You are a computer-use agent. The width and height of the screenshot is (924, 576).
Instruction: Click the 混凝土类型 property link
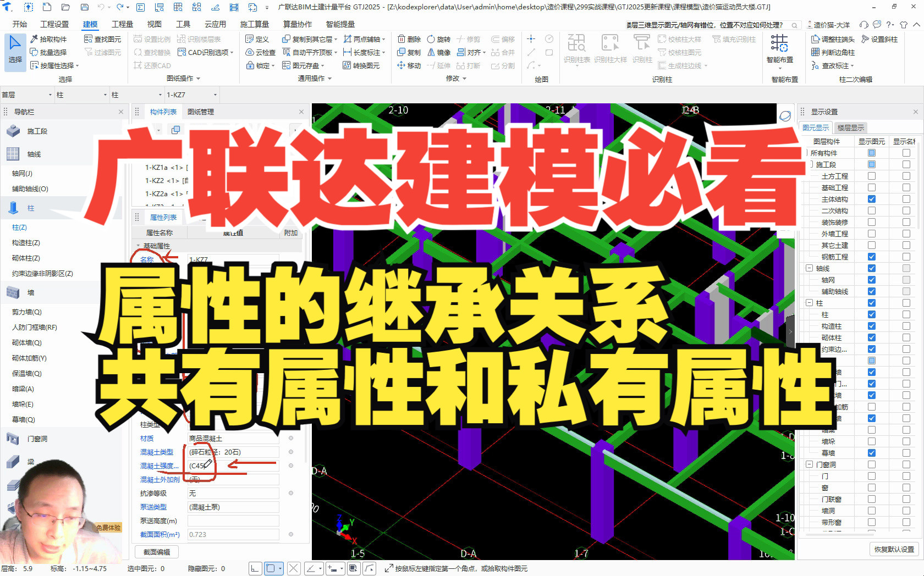157,452
